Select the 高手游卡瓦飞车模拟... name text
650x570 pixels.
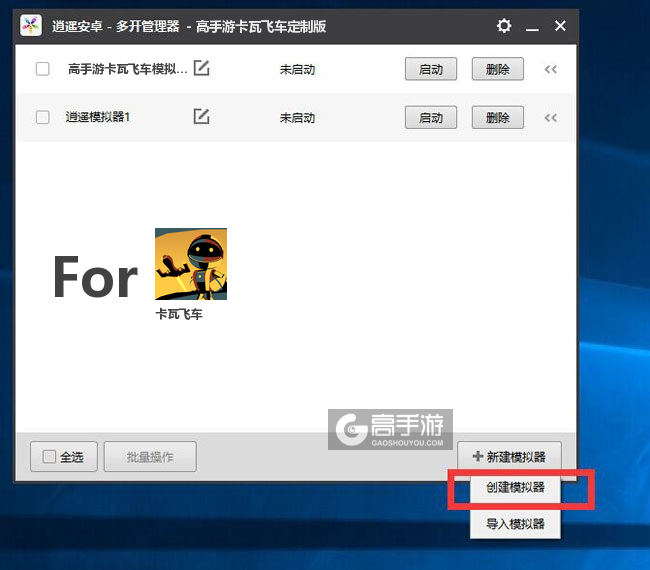128,69
